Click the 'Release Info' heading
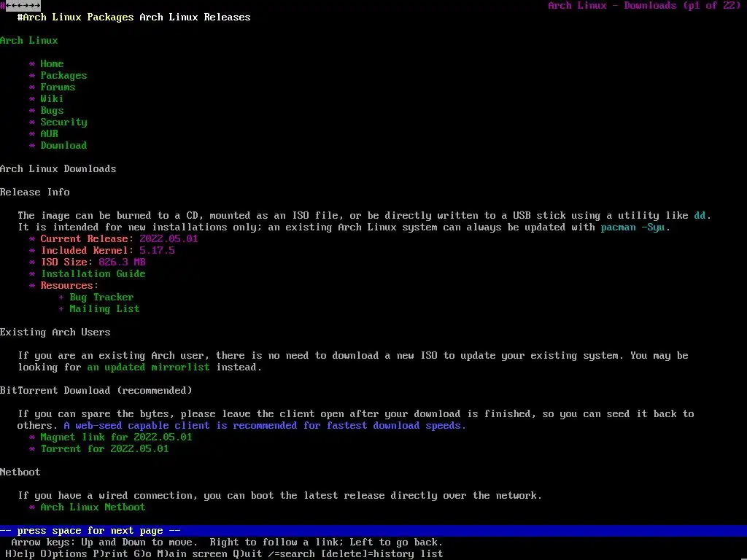747x560 pixels. pos(35,192)
